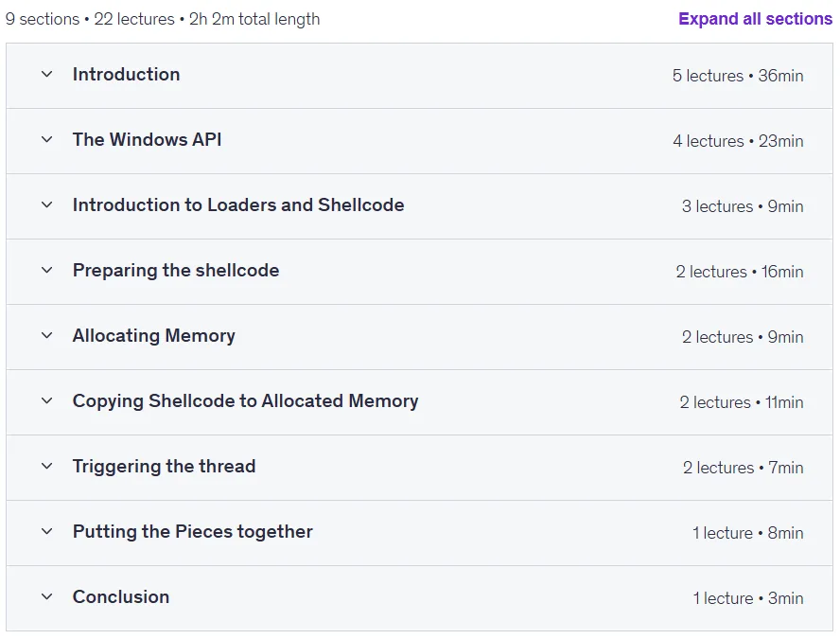The image size is (840, 639).
Task: Click the Allocating Memory chevron icon
Action: pos(47,335)
